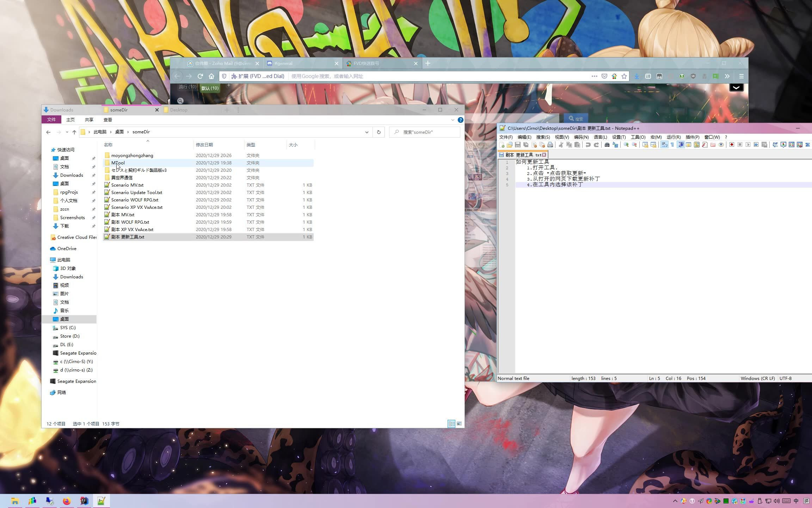Toggle Show all characters pilcrow icon
The width and height of the screenshot is (812, 508).
(x=672, y=145)
